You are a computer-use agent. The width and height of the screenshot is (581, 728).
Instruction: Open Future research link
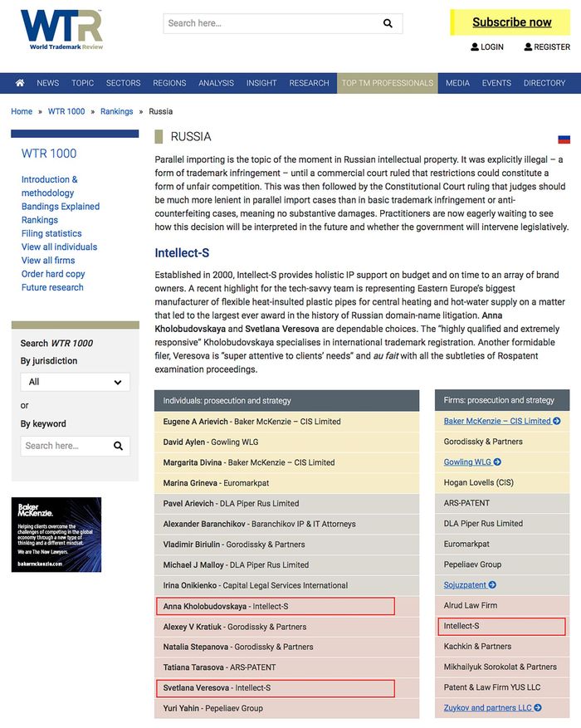point(52,287)
